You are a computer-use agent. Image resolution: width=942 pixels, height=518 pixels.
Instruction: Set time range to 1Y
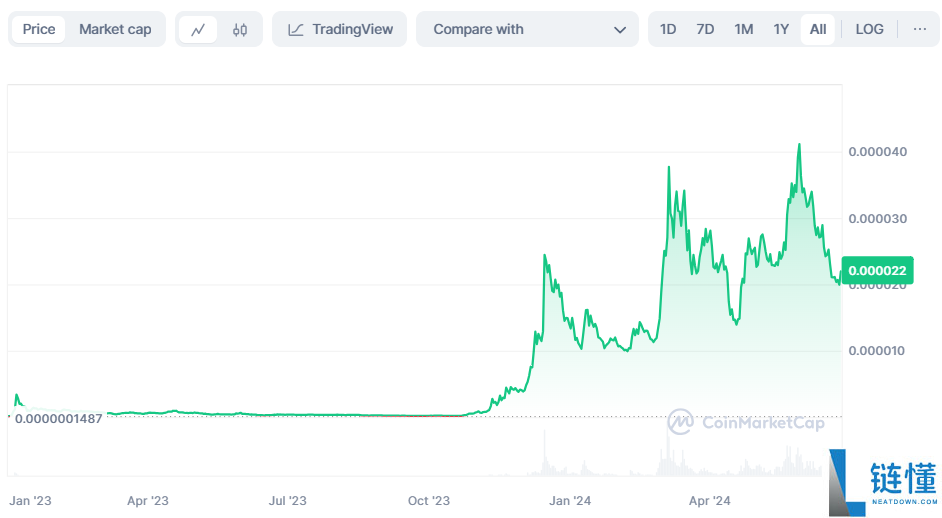781,29
